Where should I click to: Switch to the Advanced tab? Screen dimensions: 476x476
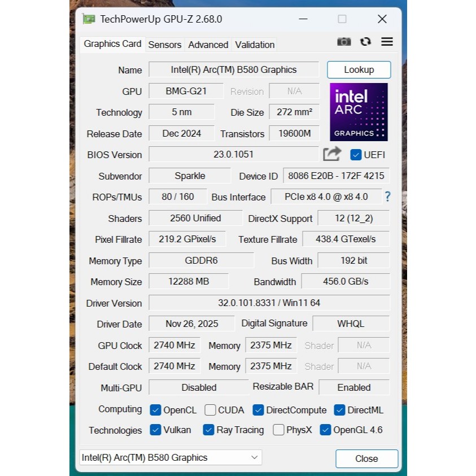[x=208, y=45]
